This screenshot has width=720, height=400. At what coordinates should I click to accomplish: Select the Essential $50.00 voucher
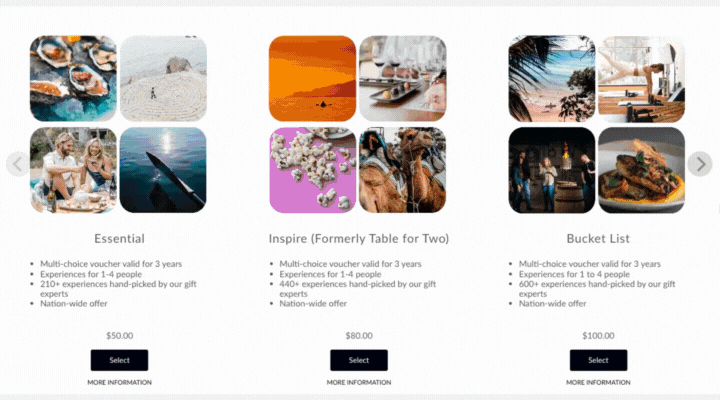119,360
